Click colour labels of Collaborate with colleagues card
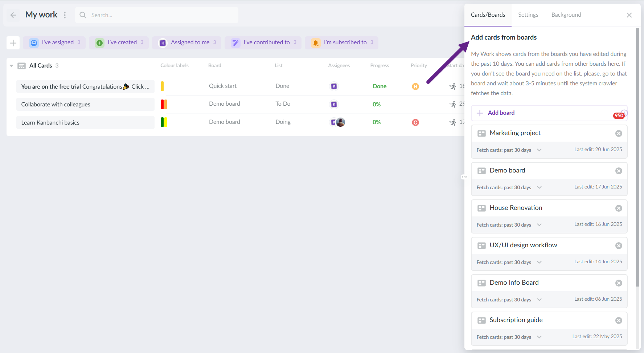The image size is (644, 353). coord(164,105)
